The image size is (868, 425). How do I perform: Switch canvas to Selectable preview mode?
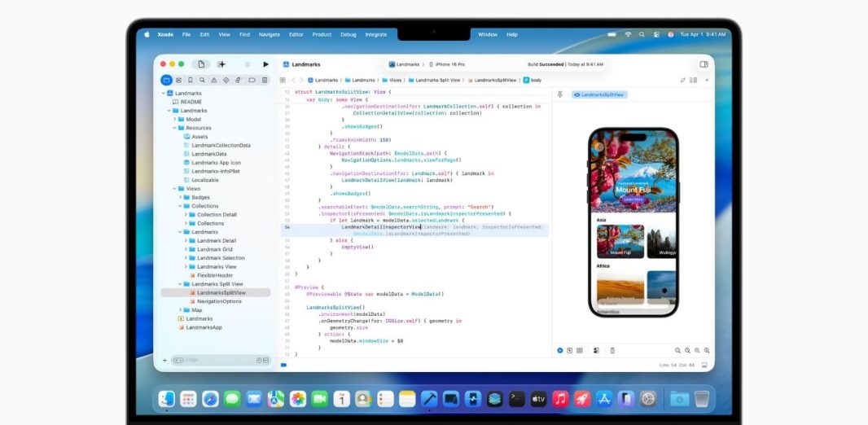(570, 350)
